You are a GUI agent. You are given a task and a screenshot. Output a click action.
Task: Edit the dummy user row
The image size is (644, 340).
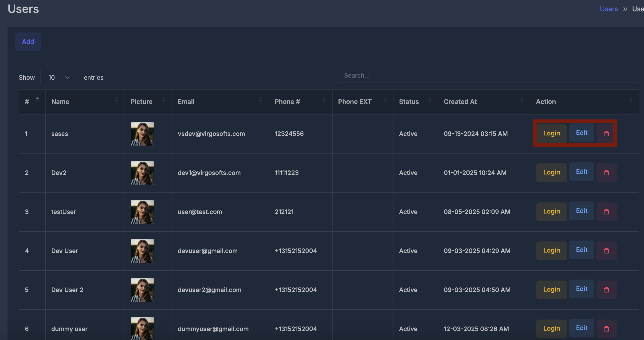(x=581, y=328)
